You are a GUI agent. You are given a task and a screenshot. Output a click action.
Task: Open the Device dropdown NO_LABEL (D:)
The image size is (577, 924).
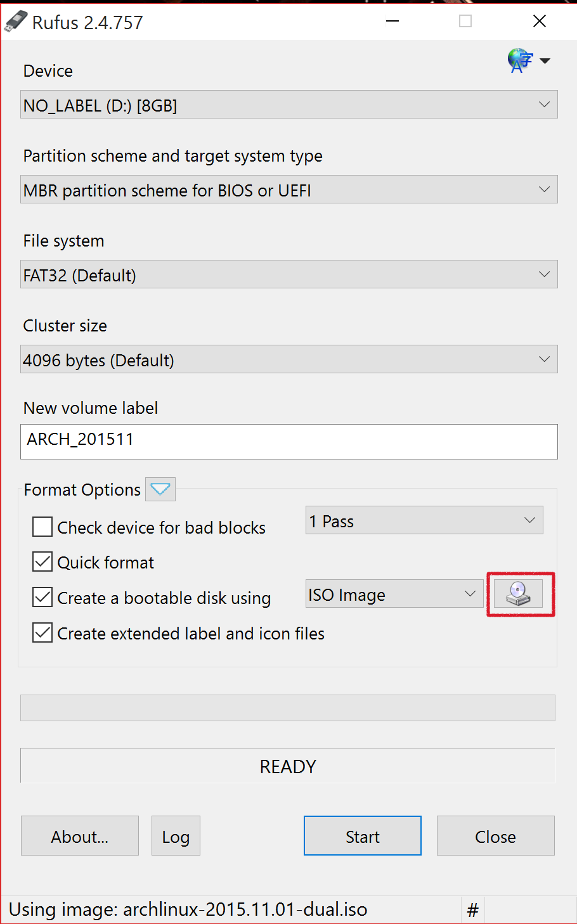pyautogui.click(x=289, y=105)
